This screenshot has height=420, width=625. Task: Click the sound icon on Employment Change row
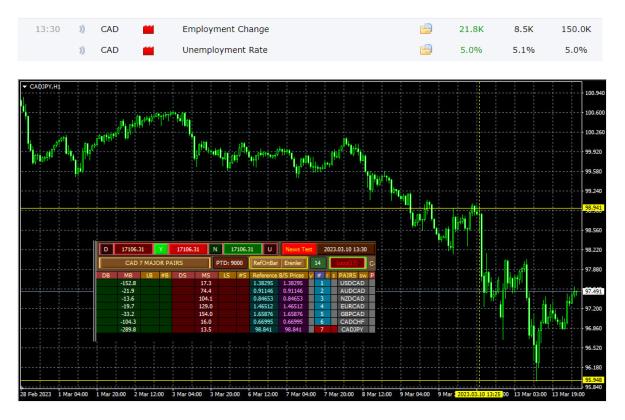(x=82, y=29)
